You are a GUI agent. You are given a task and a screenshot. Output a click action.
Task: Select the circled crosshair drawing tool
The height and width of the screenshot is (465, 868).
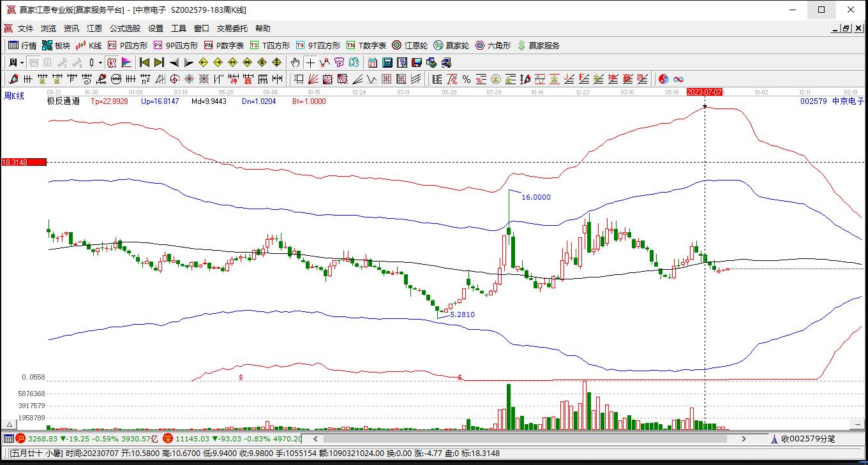pyautogui.click(x=174, y=79)
